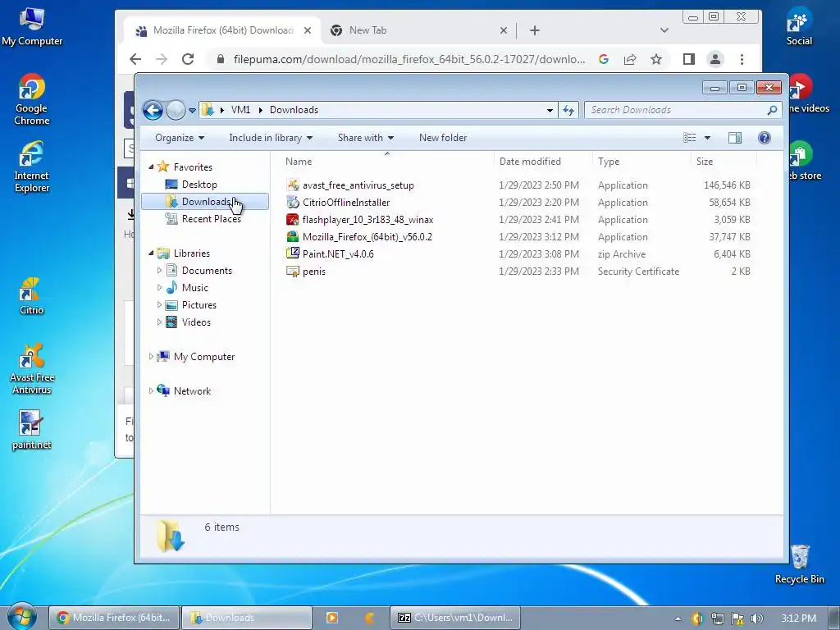Open the view options dropdown arrow
840x630 pixels.
(x=707, y=138)
